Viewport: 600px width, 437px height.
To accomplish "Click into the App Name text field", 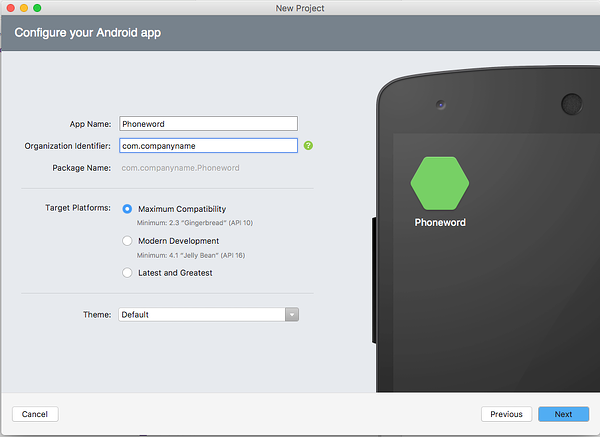I will pyautogui.click(x=208, y=124).
